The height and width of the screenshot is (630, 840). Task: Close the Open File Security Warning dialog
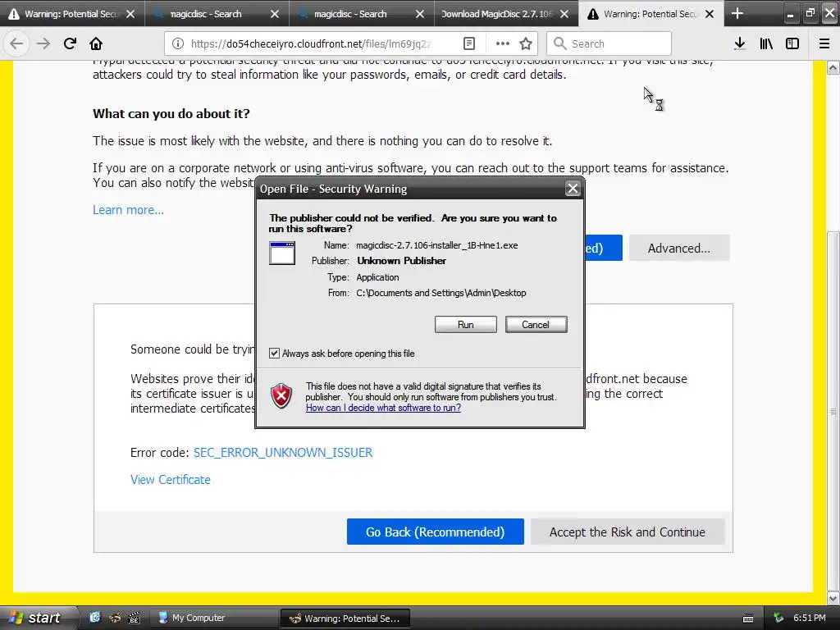[x=573, y=189]
